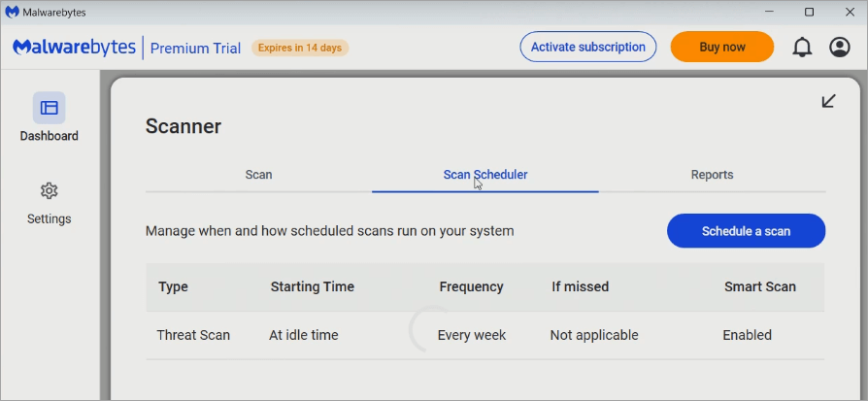Open the Dashboard sidebar icon
This screenshot has width=868, height=401.
tap(49, 108)
